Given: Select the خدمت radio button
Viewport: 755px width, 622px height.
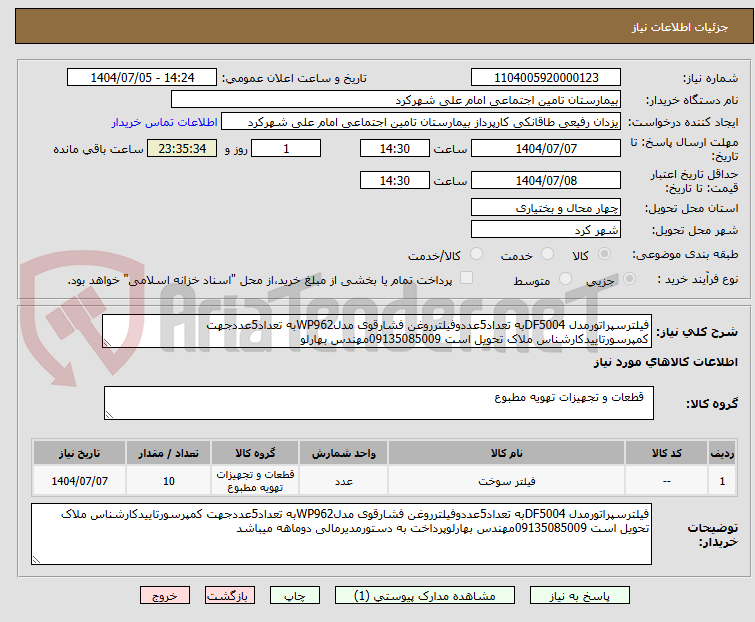Looking at the screenshot, I should point(547,254).
